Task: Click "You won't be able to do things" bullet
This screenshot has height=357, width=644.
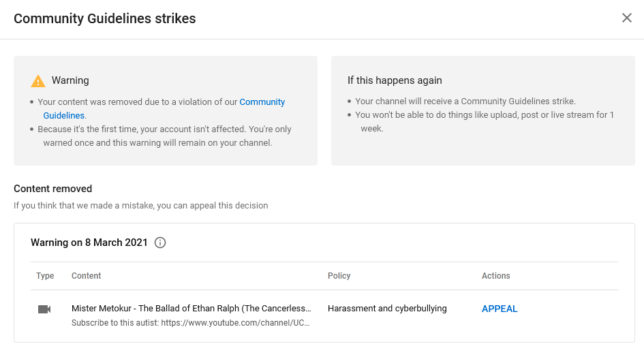Action: [485, 121]
